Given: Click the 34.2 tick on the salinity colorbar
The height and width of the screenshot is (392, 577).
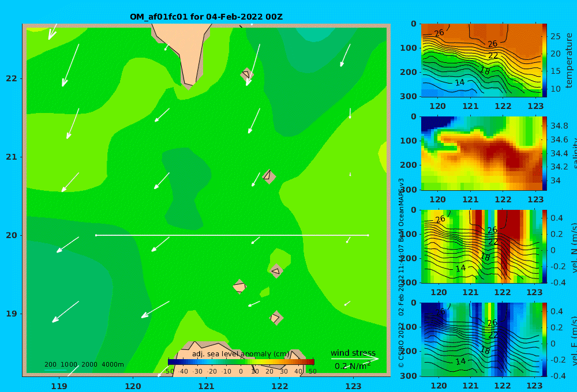Looking at the screenshot, I should (559, 167).
